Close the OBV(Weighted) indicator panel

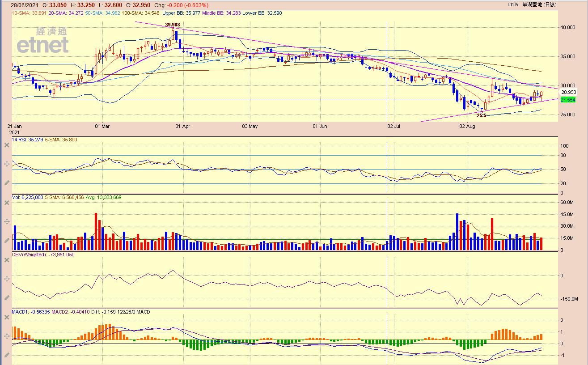coord(7,260)
